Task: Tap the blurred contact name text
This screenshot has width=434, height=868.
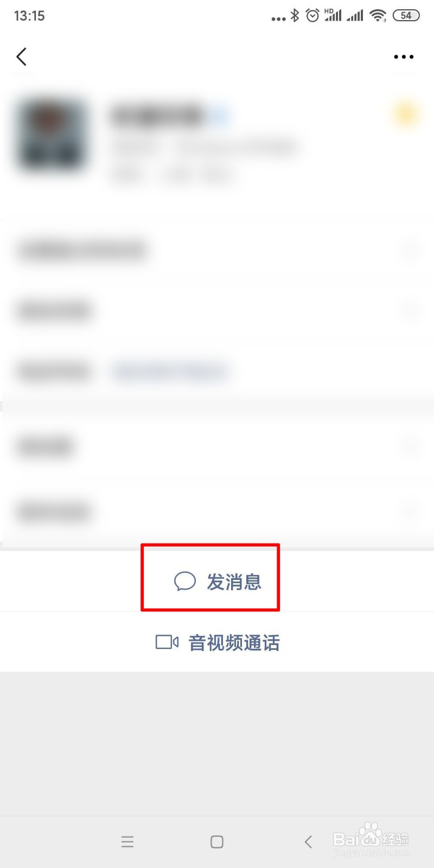Action: [x=157, y=116]
